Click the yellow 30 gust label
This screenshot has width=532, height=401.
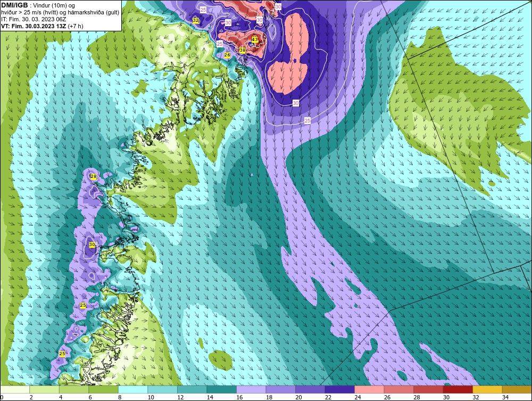tap(92, 244)
